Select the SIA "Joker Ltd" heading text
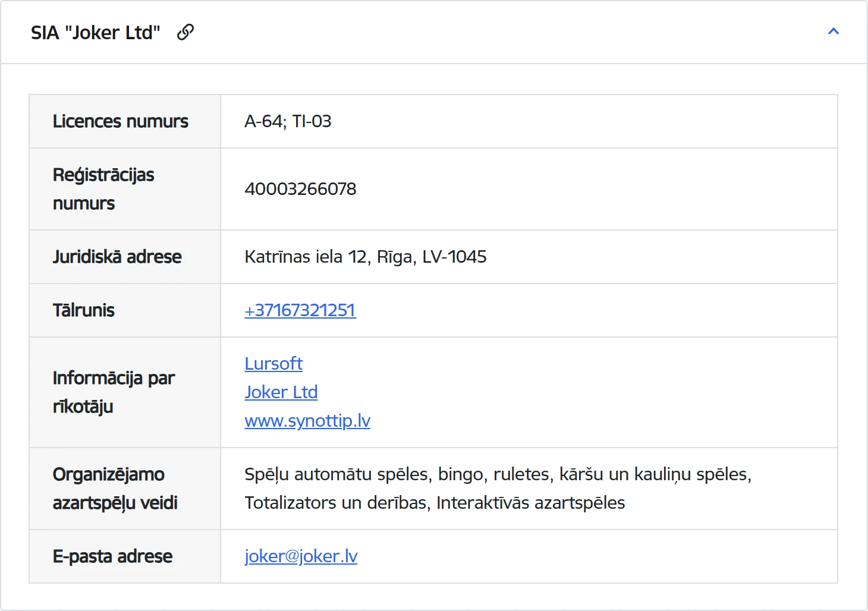This screenshot has height=611, width=868. pos(96,33)
